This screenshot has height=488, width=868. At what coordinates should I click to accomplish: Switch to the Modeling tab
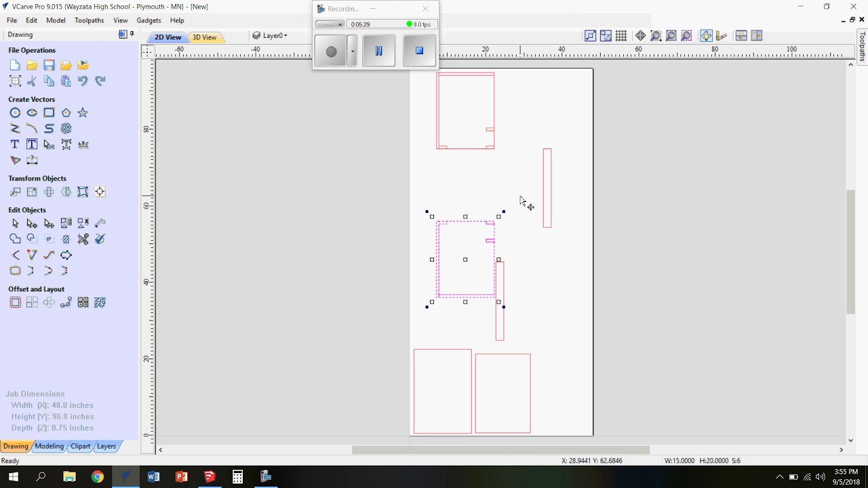point(49,446)
